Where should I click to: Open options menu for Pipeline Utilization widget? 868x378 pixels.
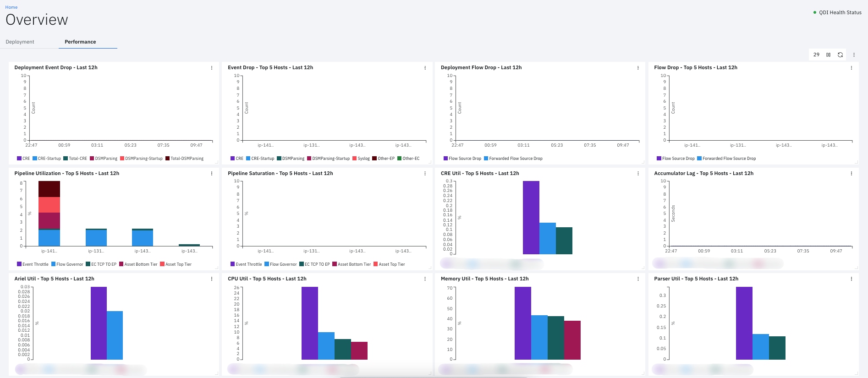pos(212,174)
